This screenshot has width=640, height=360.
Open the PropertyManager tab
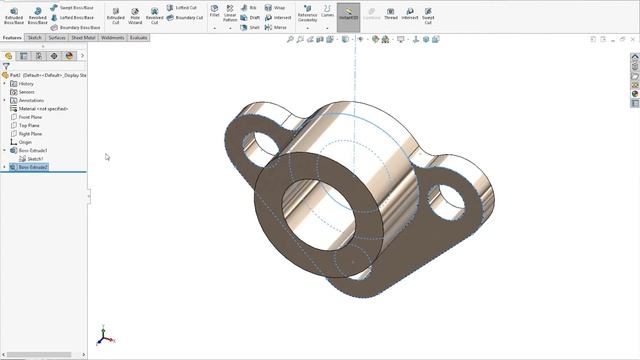24,56
